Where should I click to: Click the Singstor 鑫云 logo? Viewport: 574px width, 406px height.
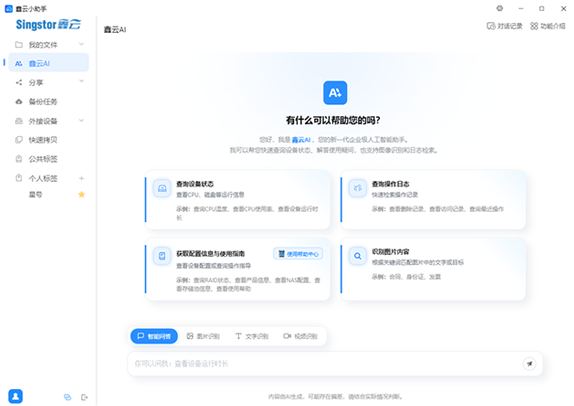[x=48, y=25]
